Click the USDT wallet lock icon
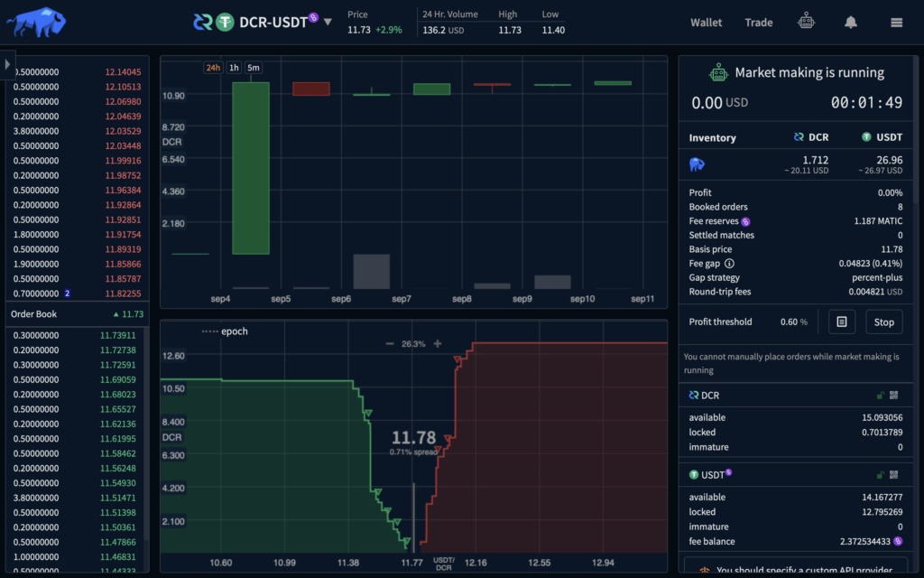The height and width of the screenshot is (578, 924). click(881, 475)
